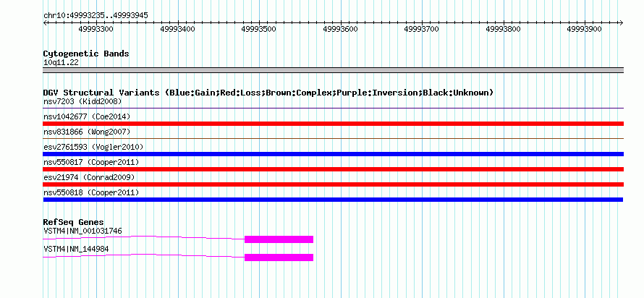The width and height of the screenshot is (644, 298).
Task: Click the left arrow end of ruler
Action: coord(45,23)
